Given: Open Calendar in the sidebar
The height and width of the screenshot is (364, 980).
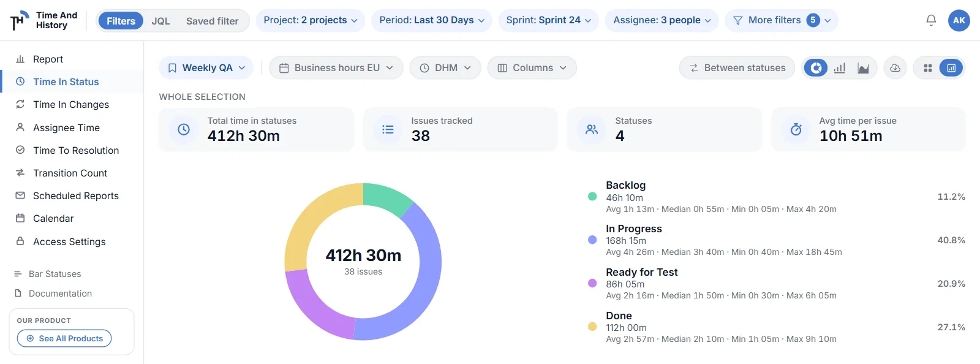Looking at the screenshot, I should pos(72,218).
